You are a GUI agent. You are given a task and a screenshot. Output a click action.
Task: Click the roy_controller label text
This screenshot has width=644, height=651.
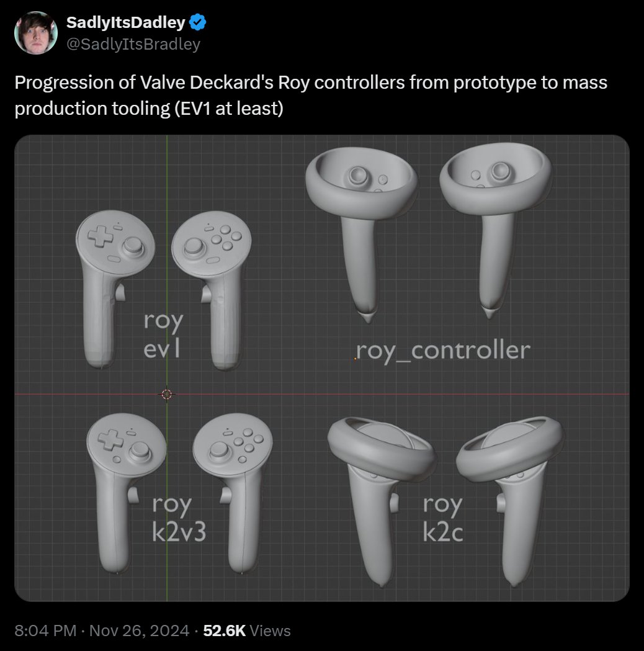click(x=443, y=351)
